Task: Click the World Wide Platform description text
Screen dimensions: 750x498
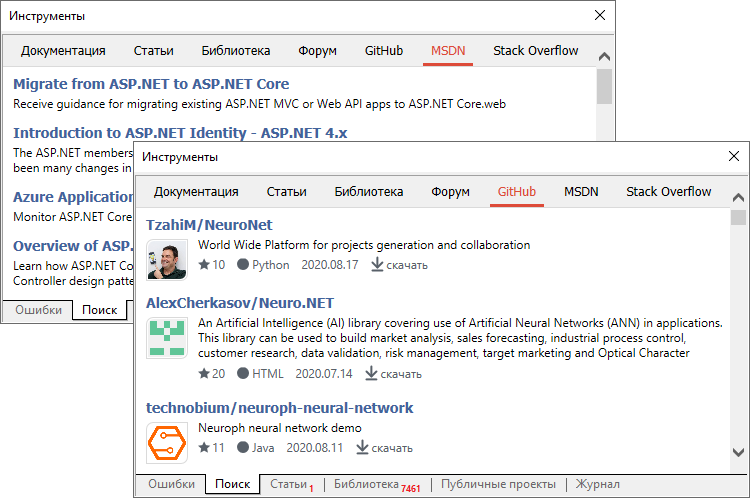Action: coord(364,245)
